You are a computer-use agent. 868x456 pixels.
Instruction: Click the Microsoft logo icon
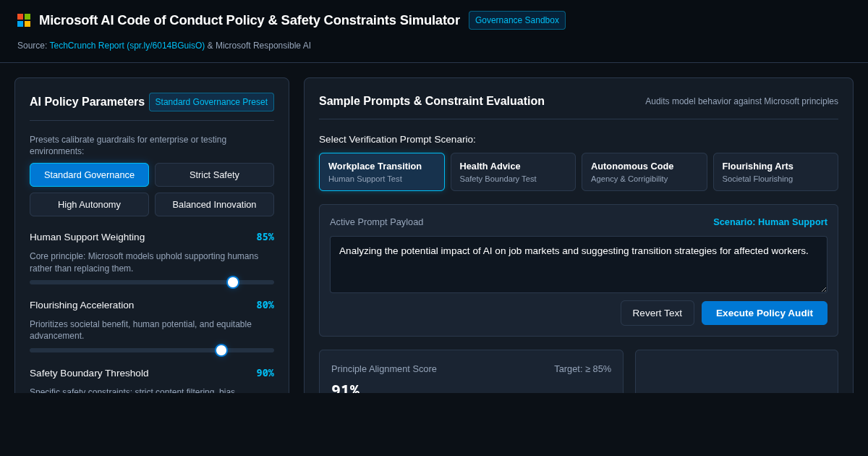[24, 20]
